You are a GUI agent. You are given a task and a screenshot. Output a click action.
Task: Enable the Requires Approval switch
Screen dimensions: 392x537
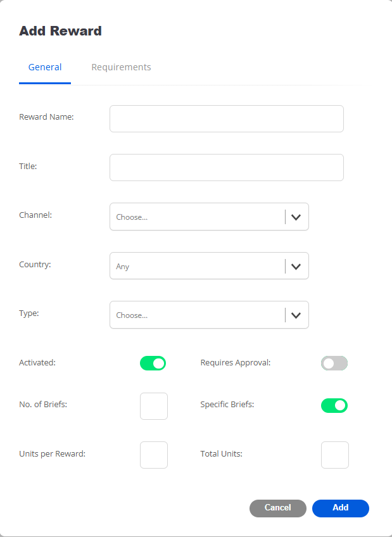coord(334,363)
